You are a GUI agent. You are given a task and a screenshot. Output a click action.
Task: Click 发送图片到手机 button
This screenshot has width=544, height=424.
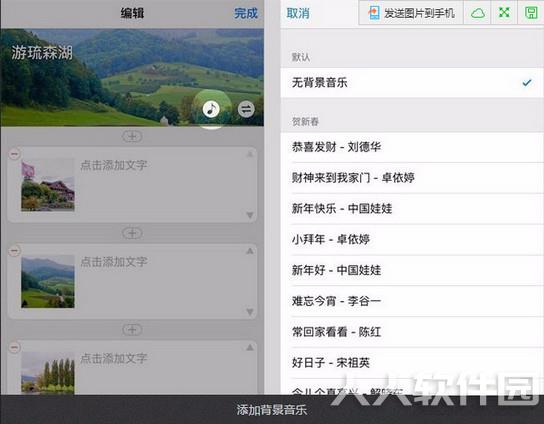(x=411, y=13)
